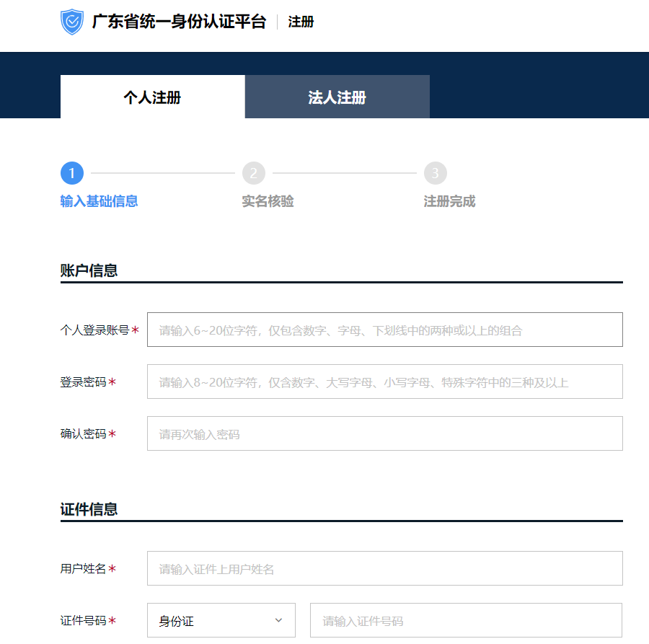
Task: Click the progress line between step 1 and 2
Action: (x=163, y=173)
